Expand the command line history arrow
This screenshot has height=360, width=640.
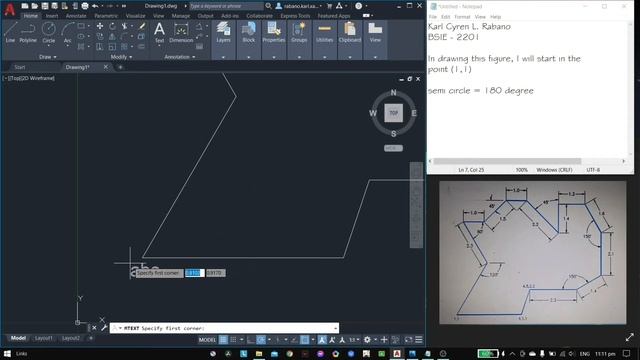point(335,328)
